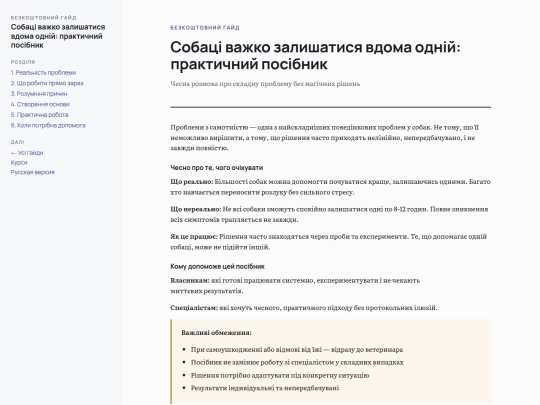The width and height of the screenshot is (540, 405).
Task: Go to '2. Що робити прямо зараз'
Action: [47, 83]
